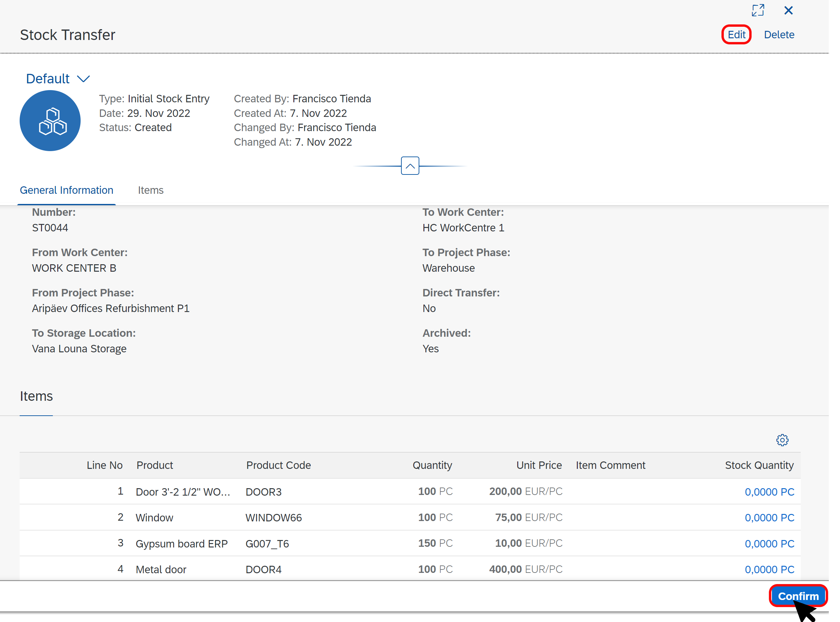Click the Items section heading
Viewport: 840px width, 622px height.
pos(36,396)
